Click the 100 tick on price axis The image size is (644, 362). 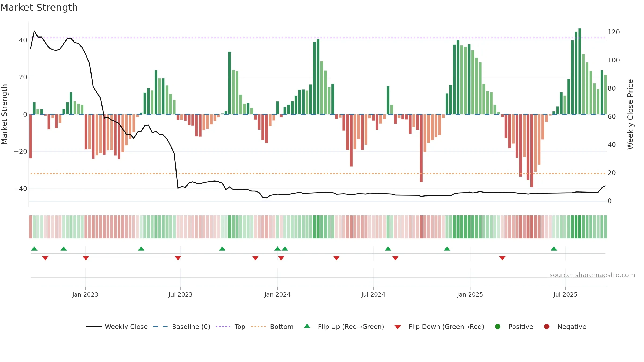[614, 60]
